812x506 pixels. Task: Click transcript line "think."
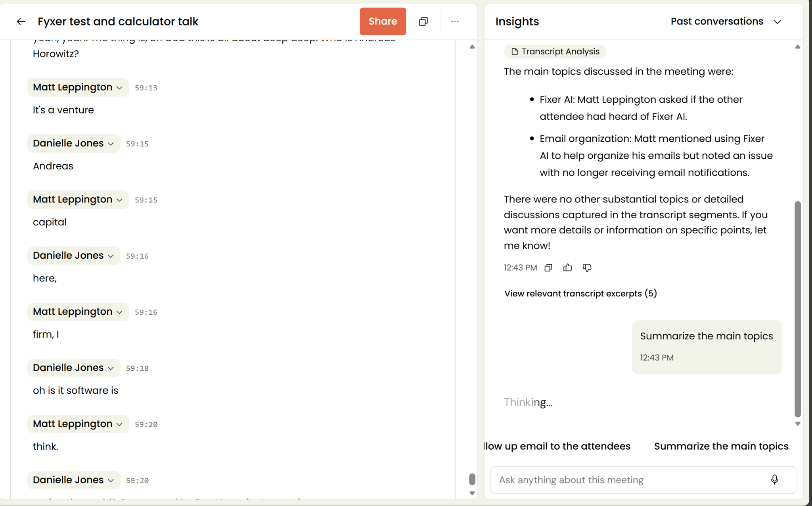[x=46, y=446]
